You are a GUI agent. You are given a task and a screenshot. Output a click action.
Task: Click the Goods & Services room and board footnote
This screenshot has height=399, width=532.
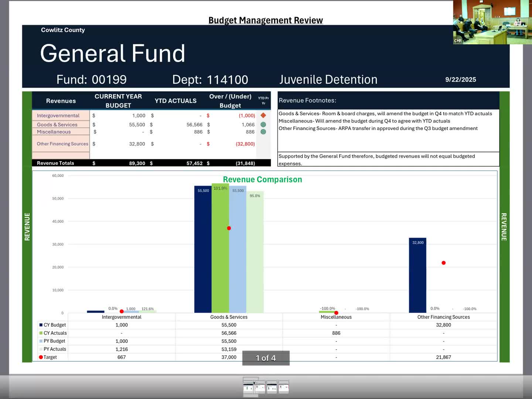coord(385,113)
